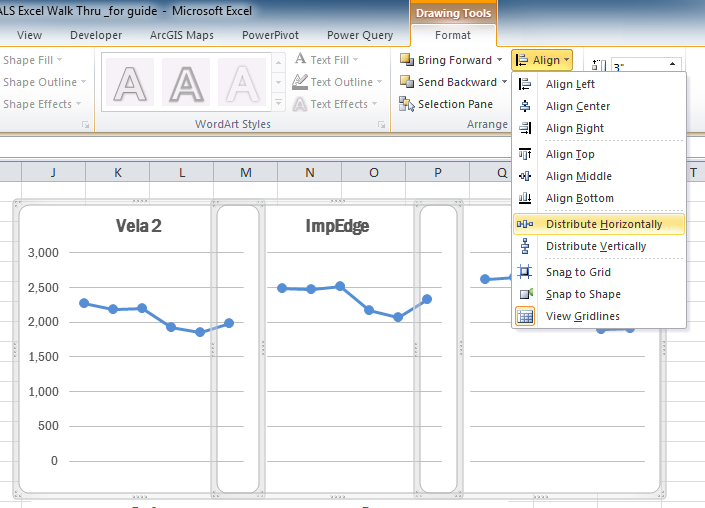Click the Distribute Horizontally icon
Screen dimensions: 705x508
click(x=525, y=224)
